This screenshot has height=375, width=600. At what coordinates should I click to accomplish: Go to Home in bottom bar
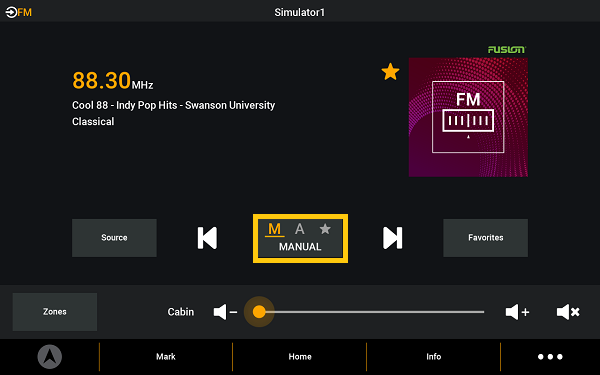tap(300, 357)
